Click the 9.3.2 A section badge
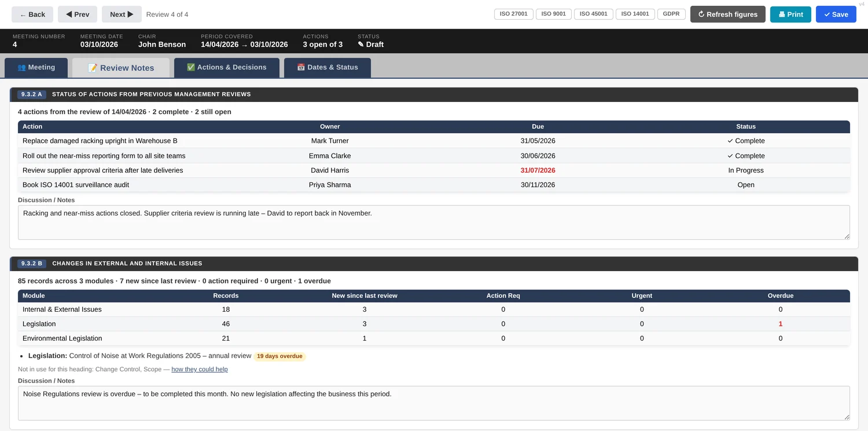 point(32,94)
